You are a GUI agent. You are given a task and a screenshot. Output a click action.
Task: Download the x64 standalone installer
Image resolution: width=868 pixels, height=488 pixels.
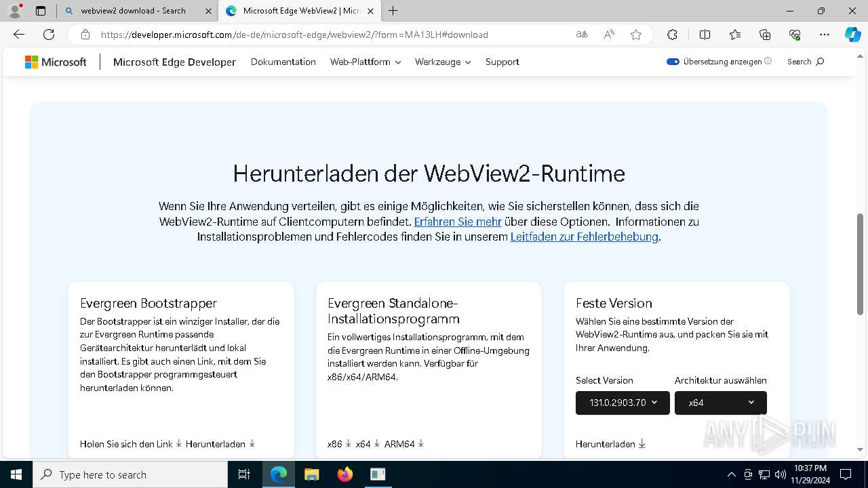(368, 444)
